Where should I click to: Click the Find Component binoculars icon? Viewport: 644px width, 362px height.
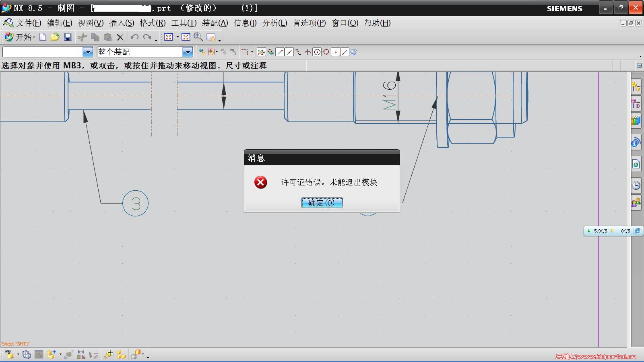coord(10,354)
